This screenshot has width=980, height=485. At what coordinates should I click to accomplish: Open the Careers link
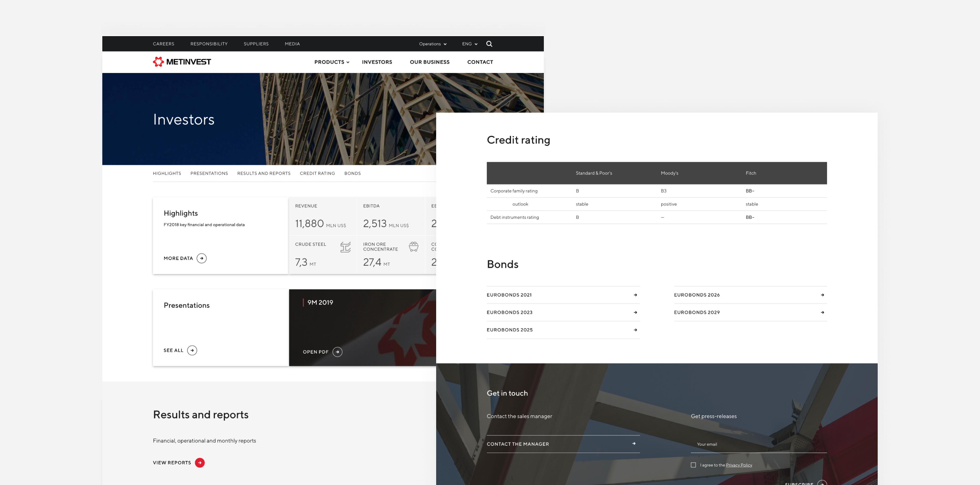coord(164,44)
